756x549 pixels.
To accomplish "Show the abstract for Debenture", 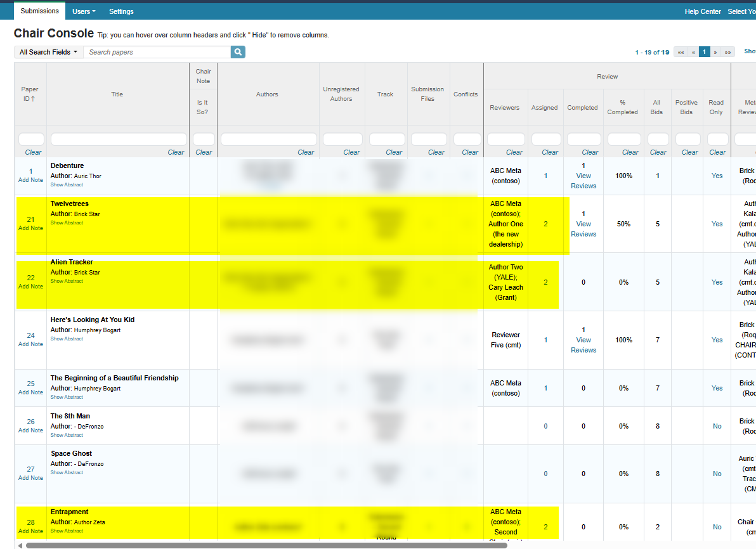I will coord(67,185).
